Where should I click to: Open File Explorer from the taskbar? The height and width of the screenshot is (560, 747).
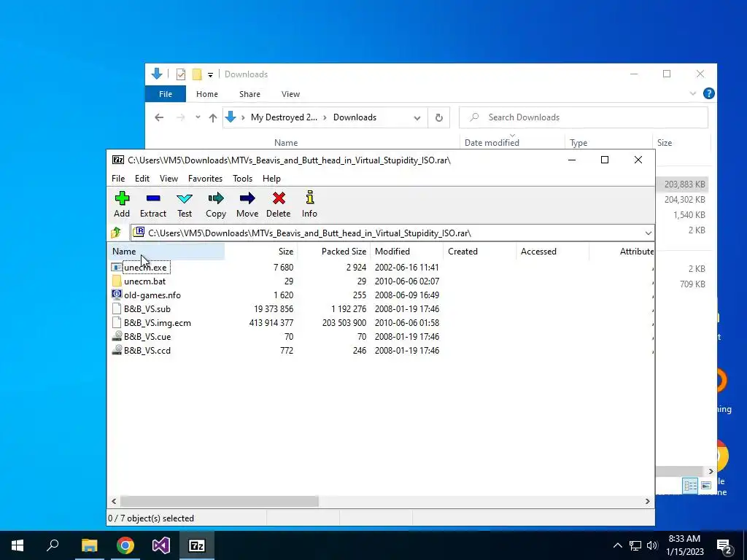89,545
